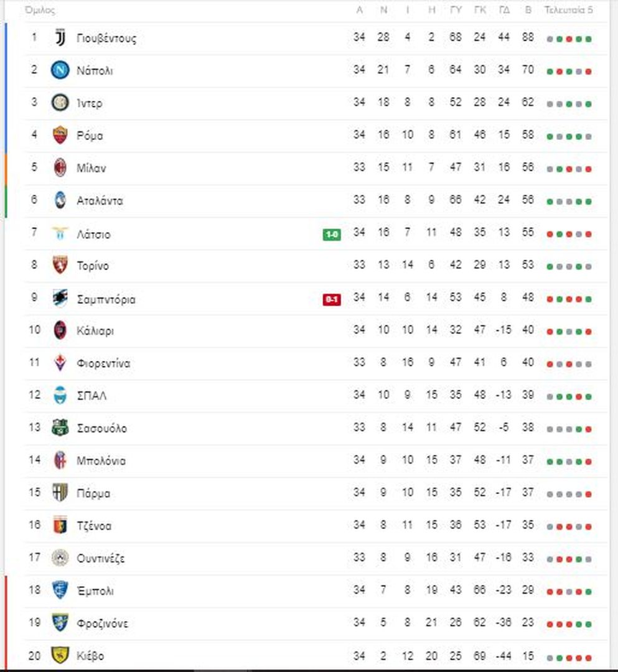Open the Milan team logo
The width and height of the screenshot is (618, 672).
60,167
